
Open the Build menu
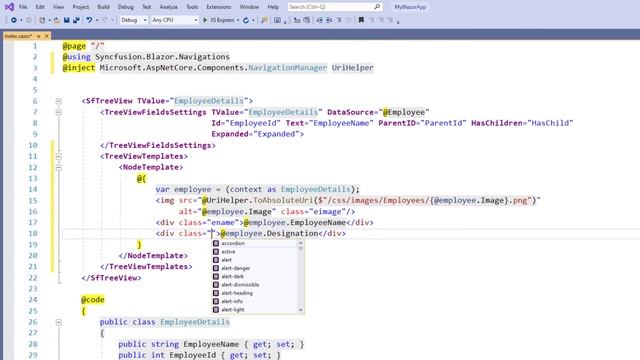point(103,7)
